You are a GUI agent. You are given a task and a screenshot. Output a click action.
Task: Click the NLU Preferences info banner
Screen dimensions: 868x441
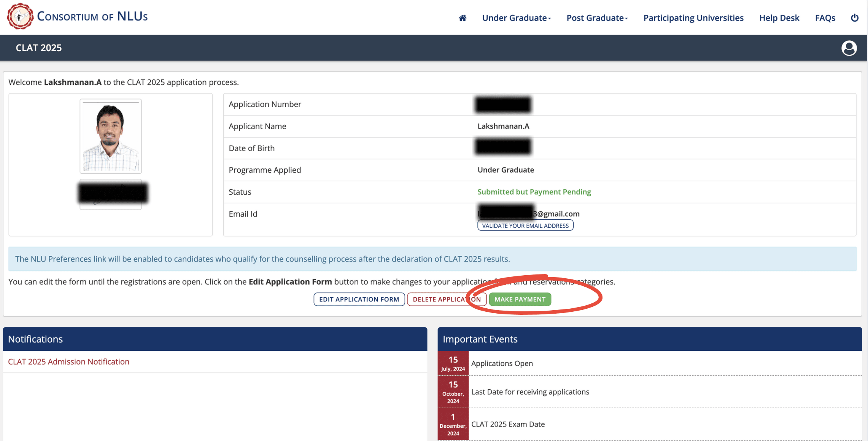432,259
